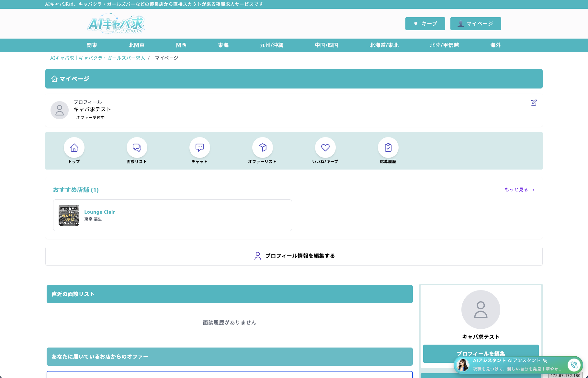This screenshot has height=378, width=588.
Task: Click the AI assistant phone call icon
Action: (574, 365)
